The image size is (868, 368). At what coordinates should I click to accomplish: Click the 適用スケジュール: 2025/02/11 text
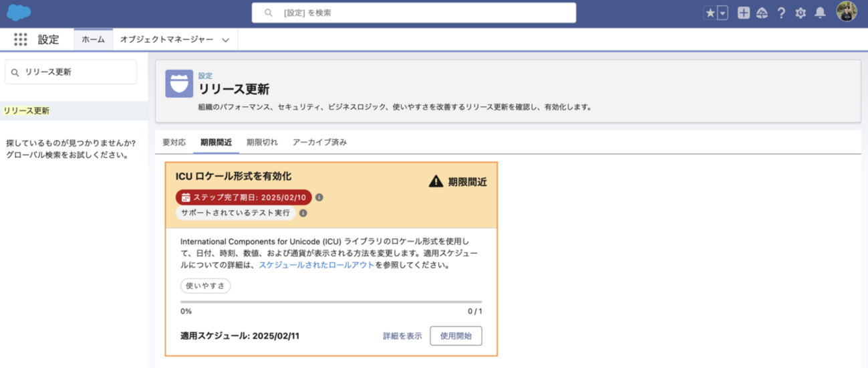click(x=240, y=336)
